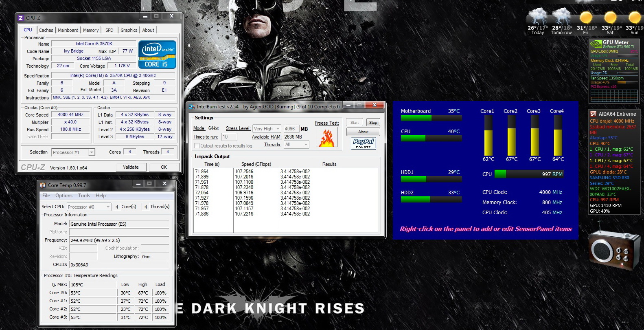
Task: Open the File menu in Core Temp
Action: pyautogui.click(x=46, y=196)
